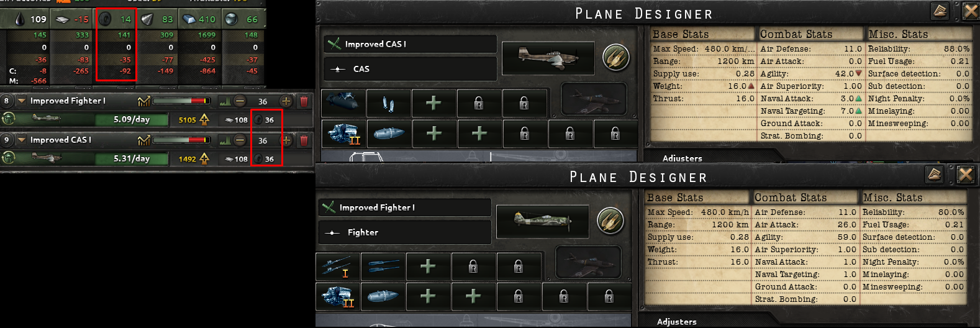Expand the Improved Fighter I line dropdown arrow

(x=22, y=101)
